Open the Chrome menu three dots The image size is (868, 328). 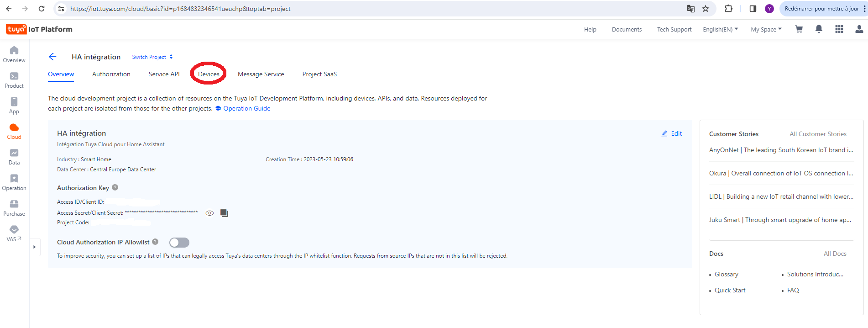coord(864,9)
